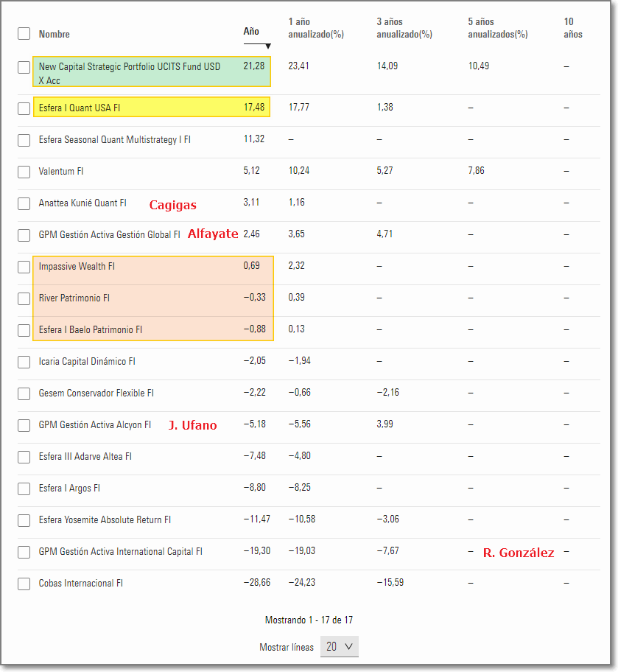Click the −11,47 year return value
The height and width of the screenshot is (672, 618).
pyautogui.click(x=257, y=519)
